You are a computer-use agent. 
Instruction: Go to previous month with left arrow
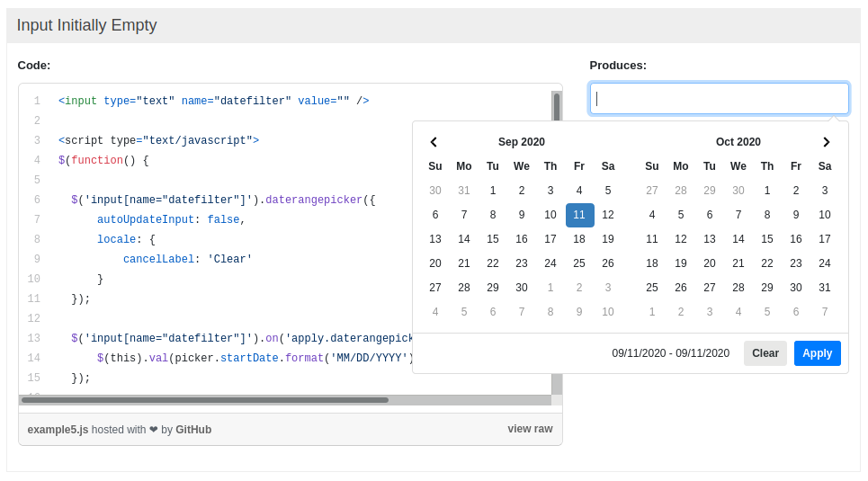click(x=434, y=142)
